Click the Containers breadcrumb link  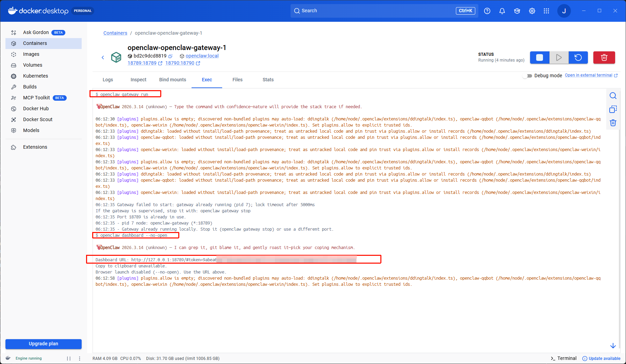click(x=115, y=33)
